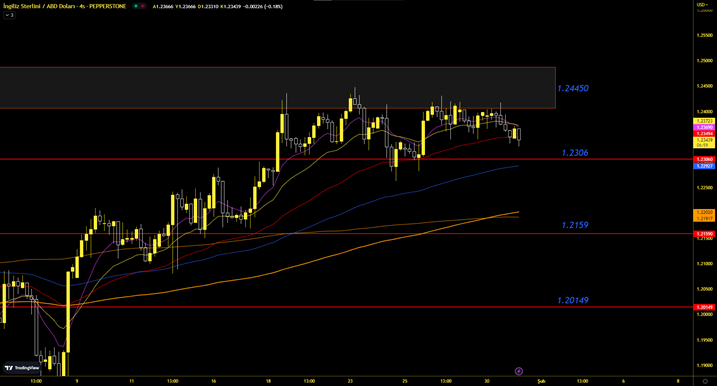Viewport: 717px width, 386px height.
Task: Click the red 1.20149 price axis tag
Action: tap(704, 307)
